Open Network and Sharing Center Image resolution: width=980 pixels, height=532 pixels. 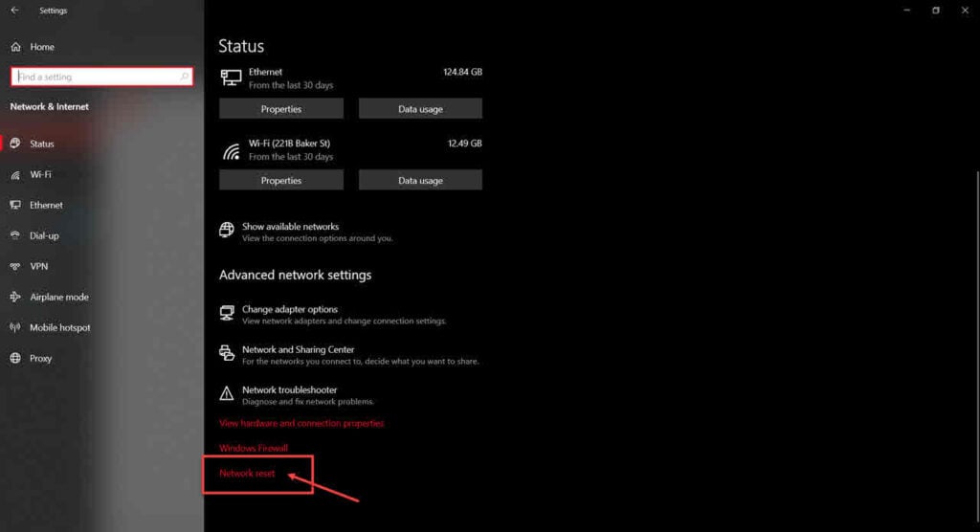coord(299,349)
